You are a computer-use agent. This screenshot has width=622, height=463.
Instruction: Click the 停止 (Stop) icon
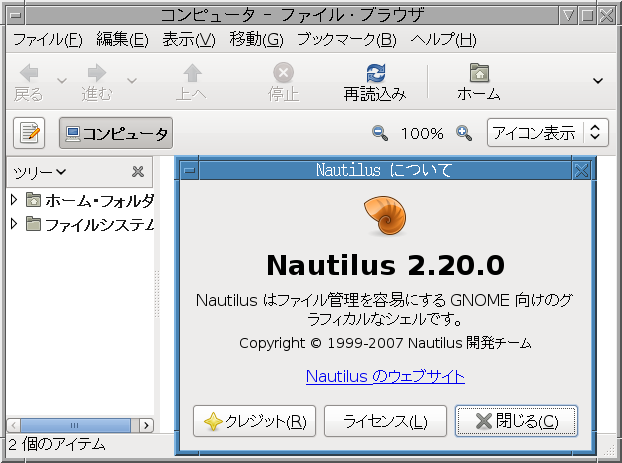pyautogui.click(x=283, y=73)
